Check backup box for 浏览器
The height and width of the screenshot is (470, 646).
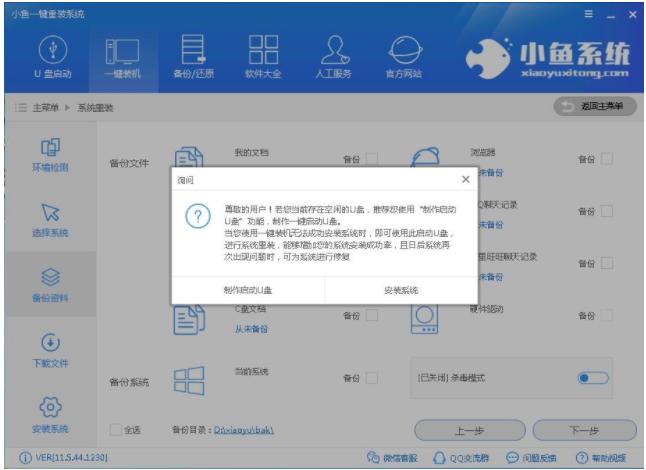[x=606, y=159]
